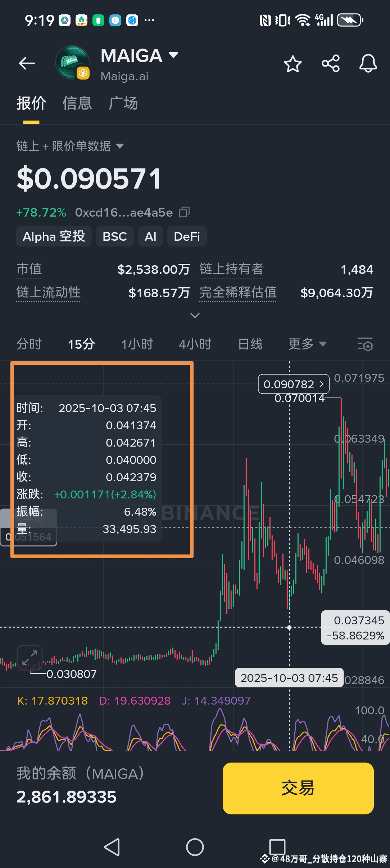This screenshot has width=390, height=868.
Task: Copy the contract address 0xcd16...ae4a5e
Action: point(184,212)
